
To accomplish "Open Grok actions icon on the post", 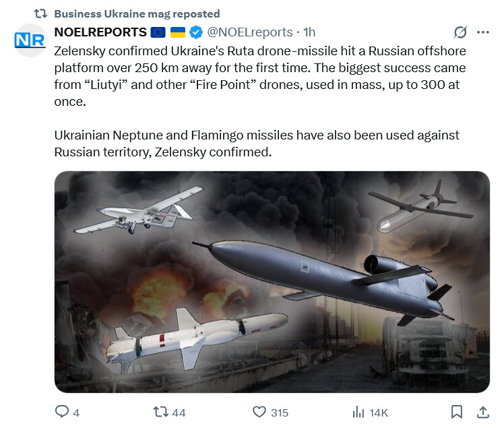I will (x=461, y=32).
